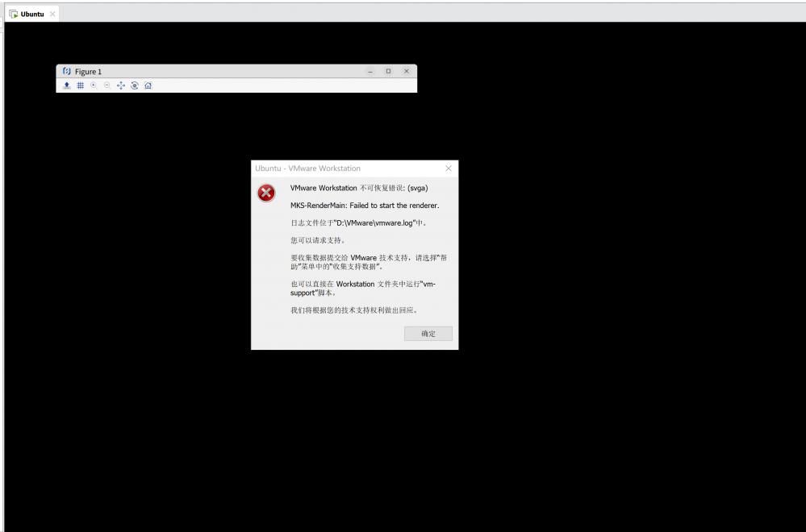Select the grid icon on Figure 1 toolbar
The height and width of the screenshot is (532, 806).
pos(80,85)
